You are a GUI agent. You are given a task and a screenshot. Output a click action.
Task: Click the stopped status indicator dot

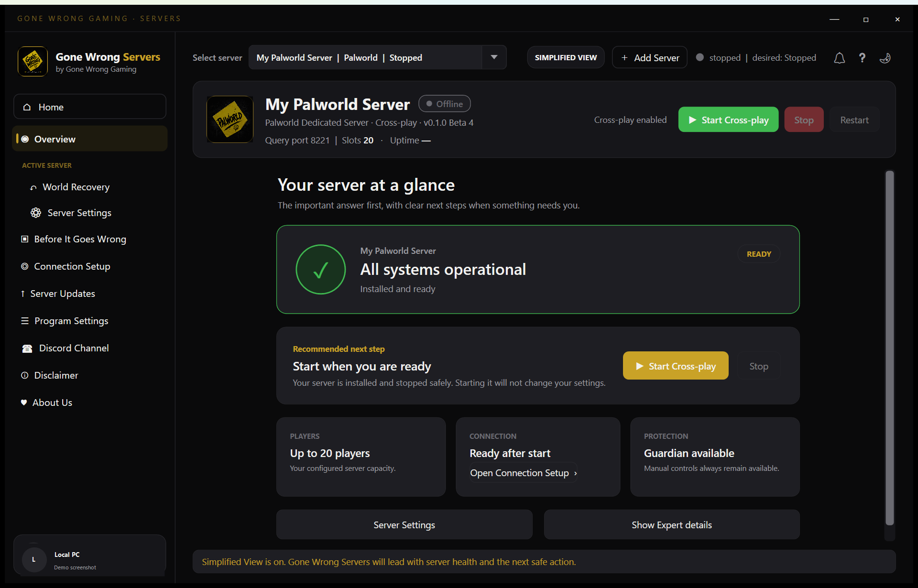click(x=699, y=57)
